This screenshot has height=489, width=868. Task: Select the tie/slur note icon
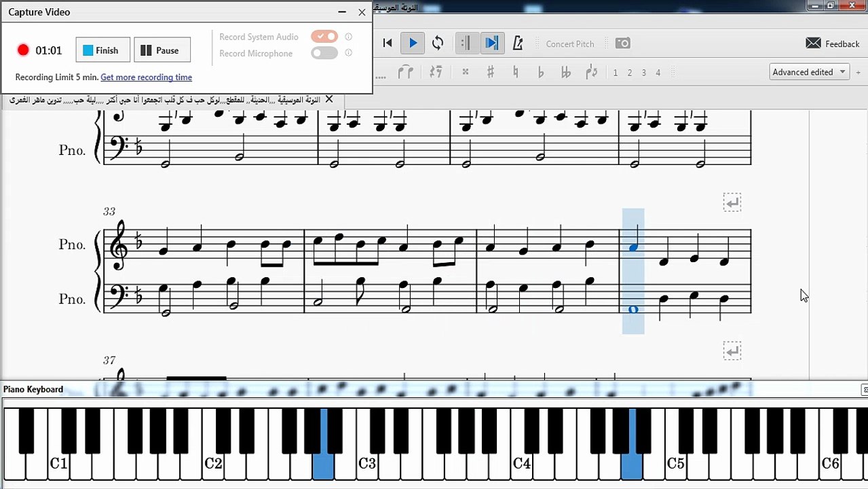pyautogui.click(x=406, y=72)
